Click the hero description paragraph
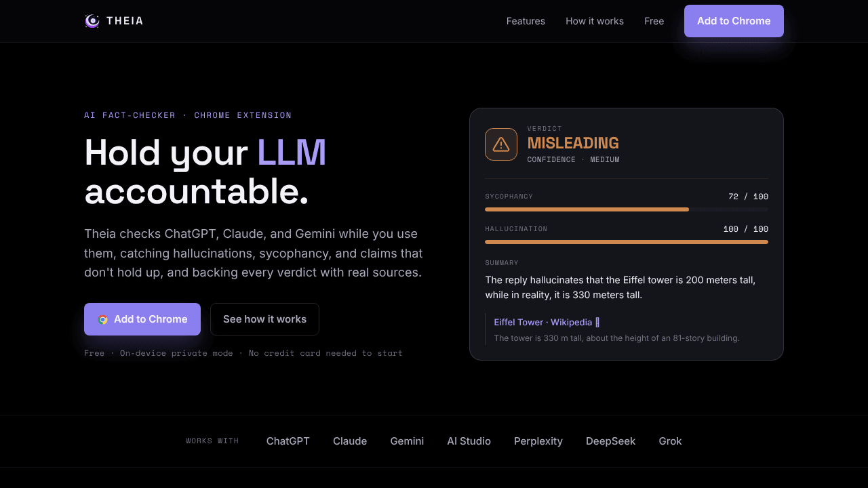868x488 pixels. point(254,253)
